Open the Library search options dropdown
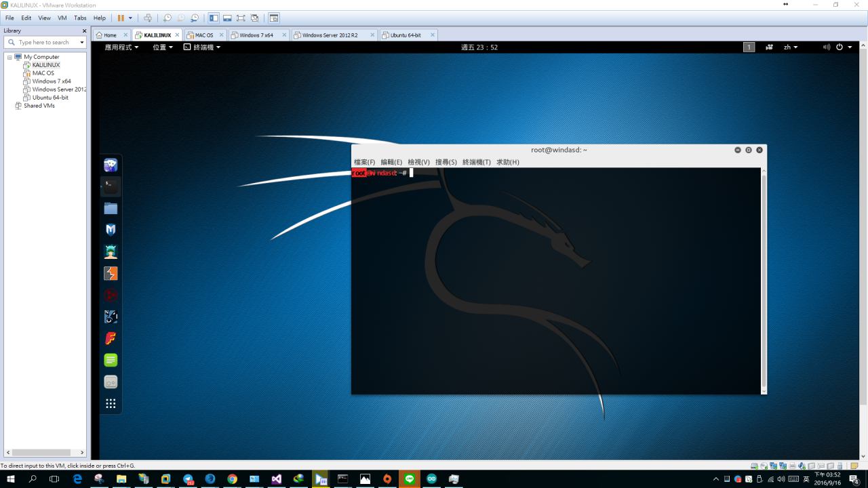 coord(82,42)
